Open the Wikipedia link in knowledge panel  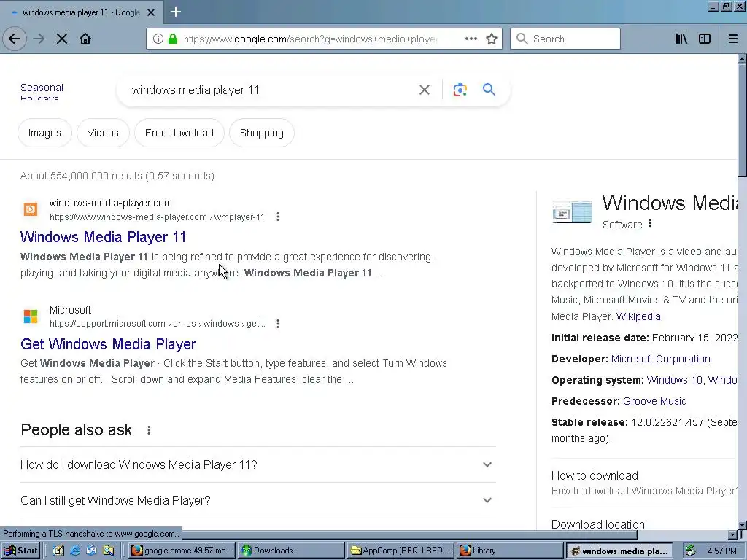click(x=638, y=316)
